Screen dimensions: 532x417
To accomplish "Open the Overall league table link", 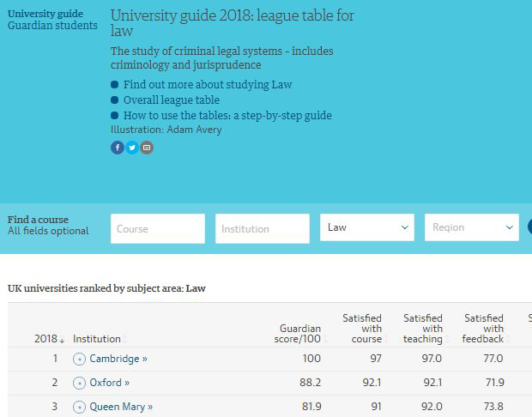I will 172,100.
